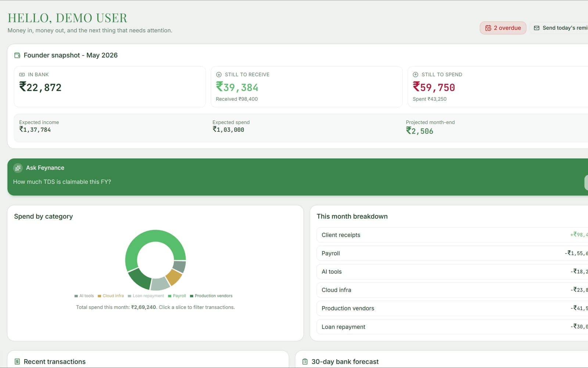Open the AI tools breakdown row
Image resolution: width=588 pixels, height=368 pixels.
pos(452,272)
